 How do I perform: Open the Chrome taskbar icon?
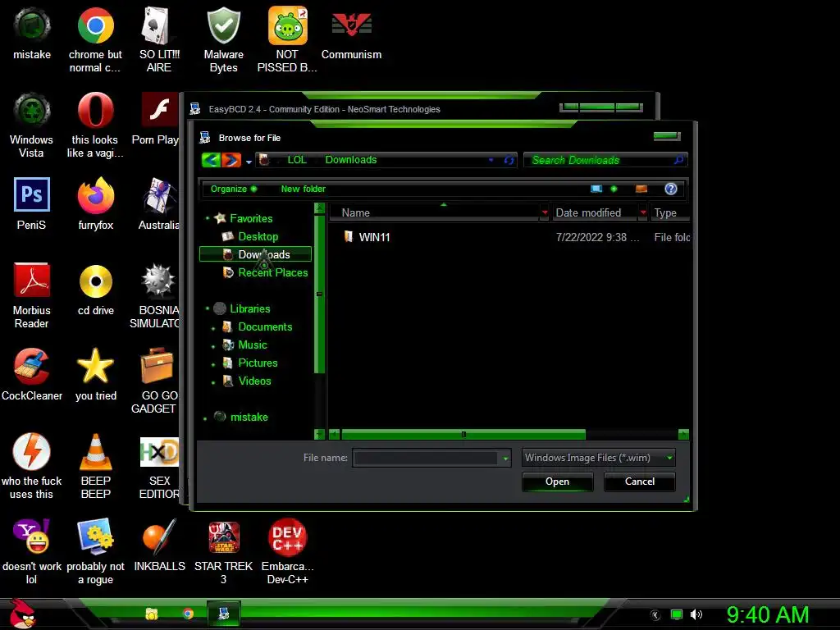[x=188, y=614]
